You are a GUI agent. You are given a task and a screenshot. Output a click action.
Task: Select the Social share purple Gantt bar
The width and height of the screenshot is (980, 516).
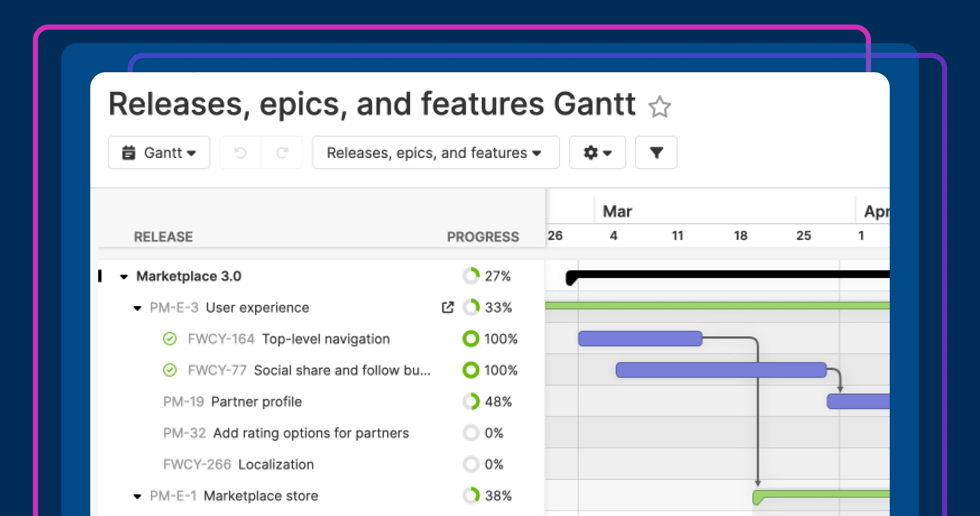click(x=720, y=370)
